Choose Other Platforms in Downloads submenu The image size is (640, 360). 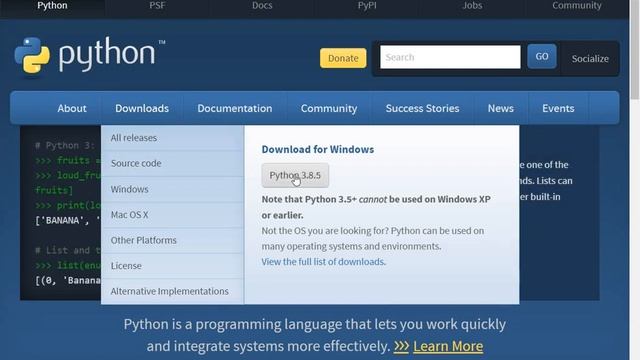click(173, 240)
